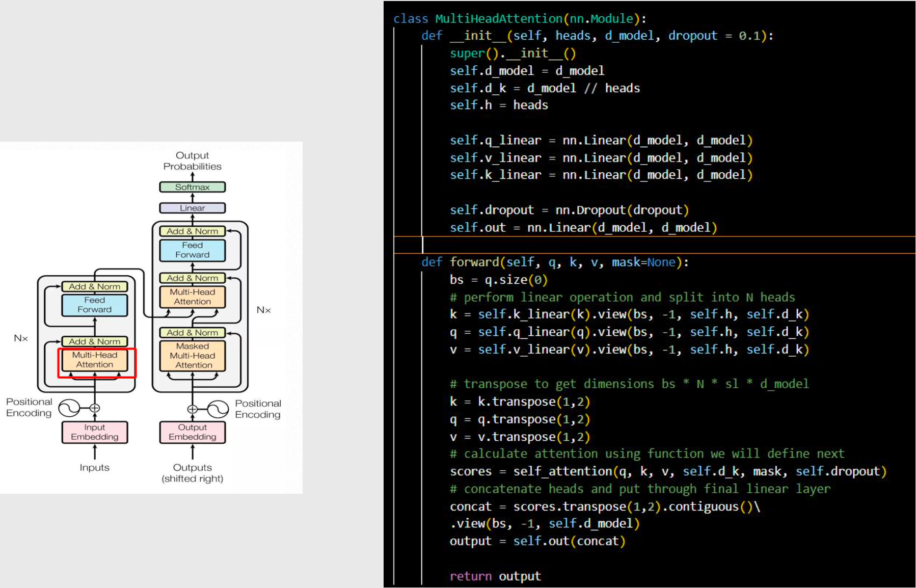Image resolution: width=916 pixels, height=588 pixels.
Task: Click 'mask=None' in the forward signature
Action: click(x=643, y=262)
